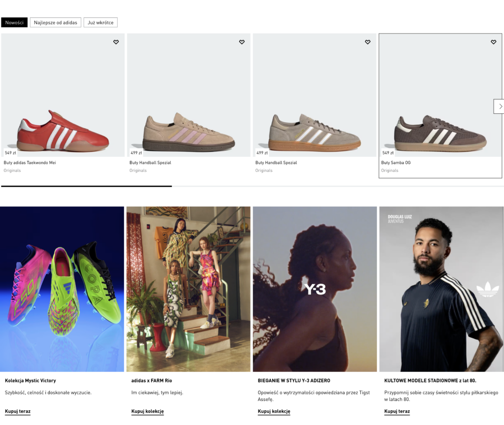
Task: Open Kupuj kolekcję link for adidas x FARM Rio
Action: click(147, 411)
